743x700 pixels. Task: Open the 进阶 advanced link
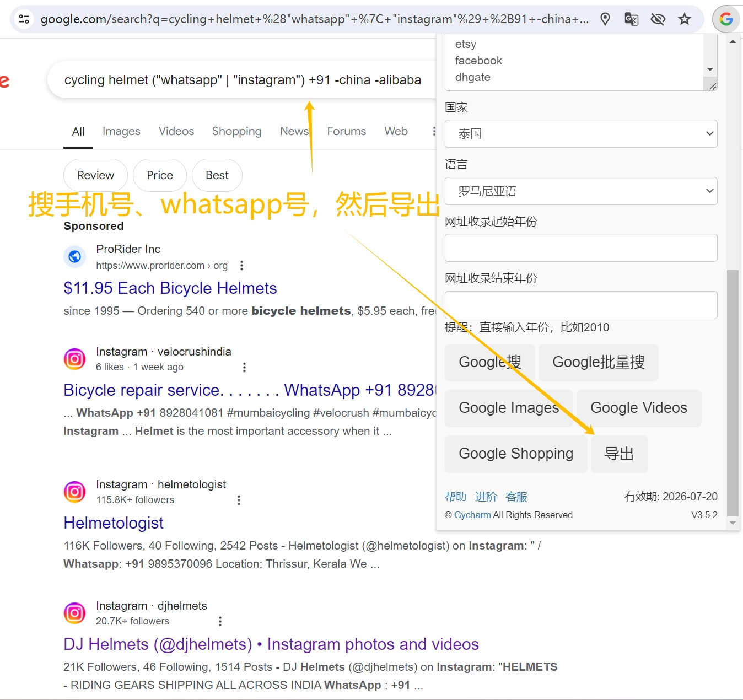pos(486,497)
